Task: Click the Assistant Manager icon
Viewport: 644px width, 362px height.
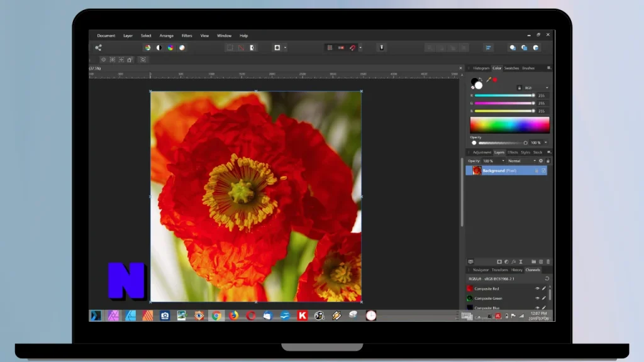Action: (x=382, y=48)
